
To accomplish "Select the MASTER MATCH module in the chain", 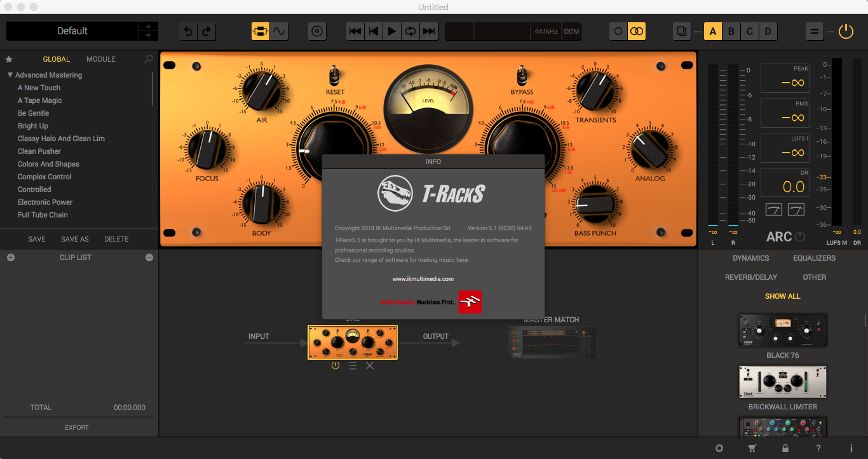I will (x=552, y=342).
